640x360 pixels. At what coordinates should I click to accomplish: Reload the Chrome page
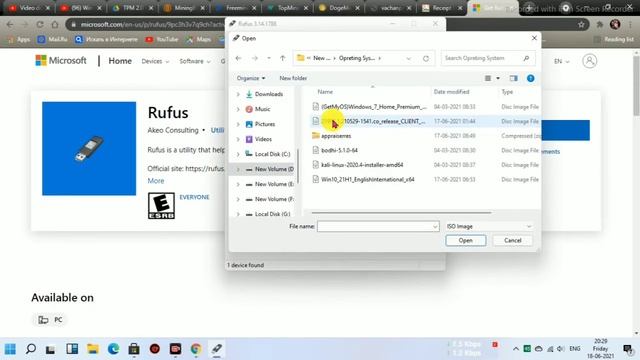click(x=40, y=24)
